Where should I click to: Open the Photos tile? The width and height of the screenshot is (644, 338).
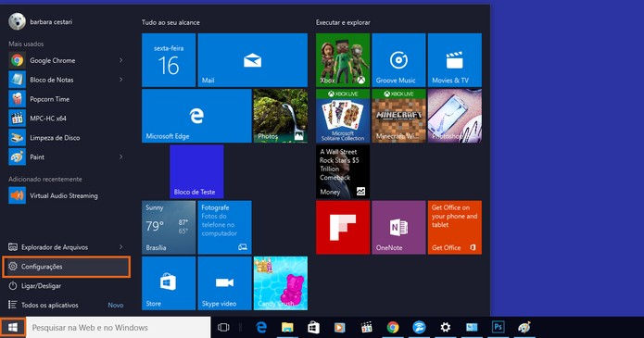coord(281,116)
